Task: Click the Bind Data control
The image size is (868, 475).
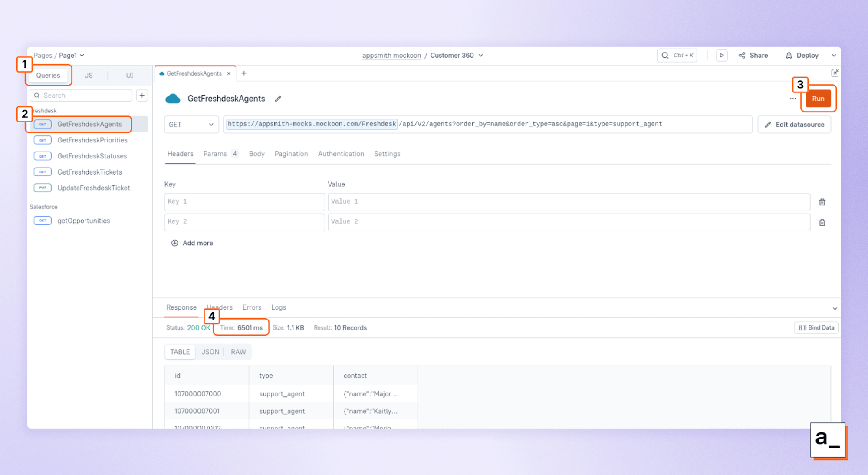Action: [x=816, y=327]
